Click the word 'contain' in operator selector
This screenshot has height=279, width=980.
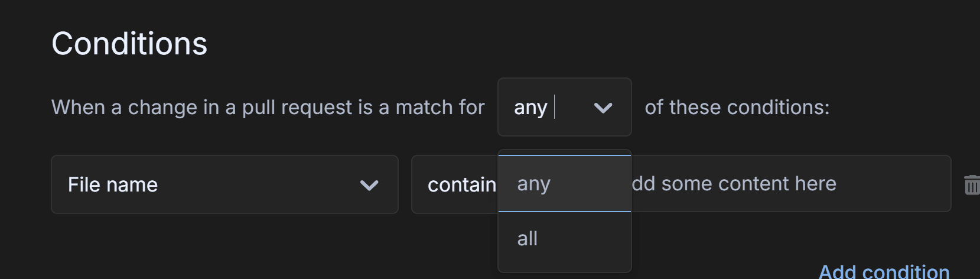point(461,185)
